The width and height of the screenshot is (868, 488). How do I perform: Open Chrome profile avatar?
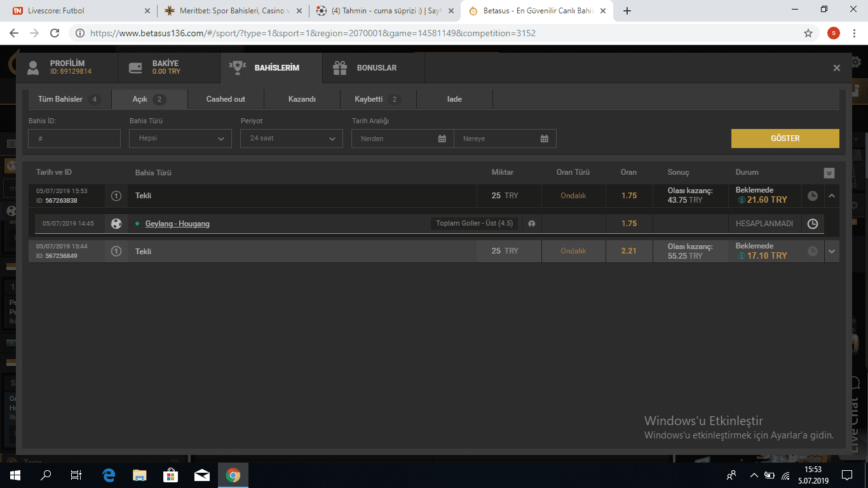pos(833,33)
